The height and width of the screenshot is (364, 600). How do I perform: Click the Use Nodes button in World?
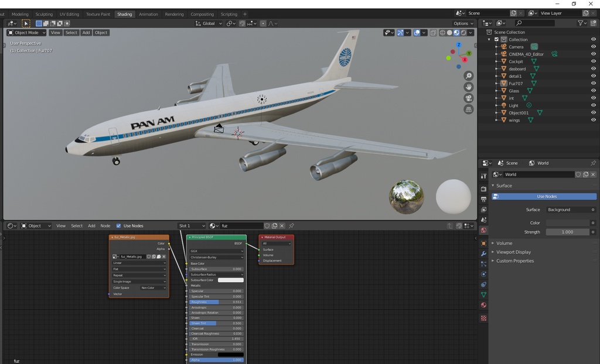click(x=544, y=197)
